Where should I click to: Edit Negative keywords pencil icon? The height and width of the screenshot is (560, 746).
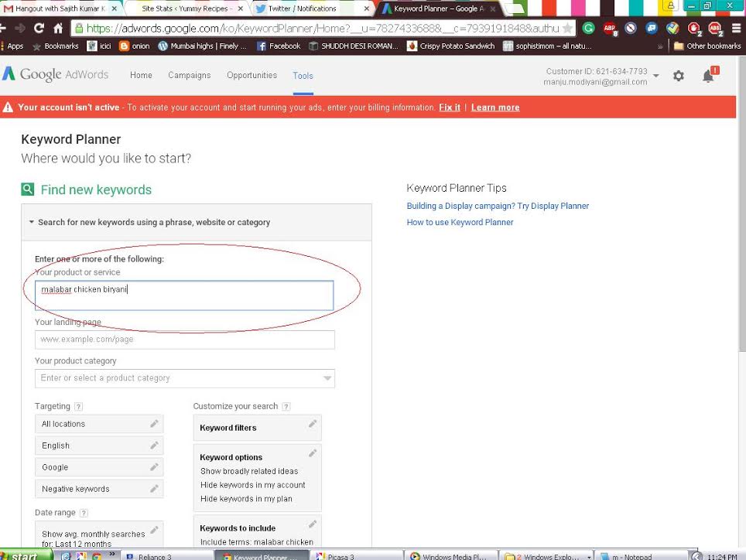click(x=154, y=489)
